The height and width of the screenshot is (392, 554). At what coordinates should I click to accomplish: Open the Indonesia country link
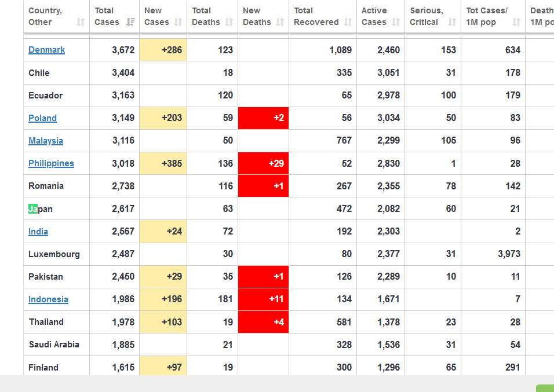[49, 299]
